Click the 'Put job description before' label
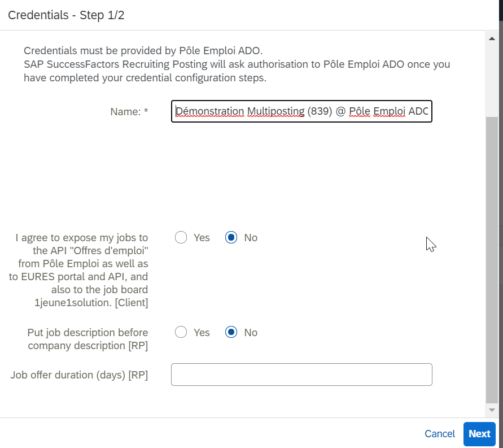The width and height of the screenshot is (503, 448). tap(88, 339)
